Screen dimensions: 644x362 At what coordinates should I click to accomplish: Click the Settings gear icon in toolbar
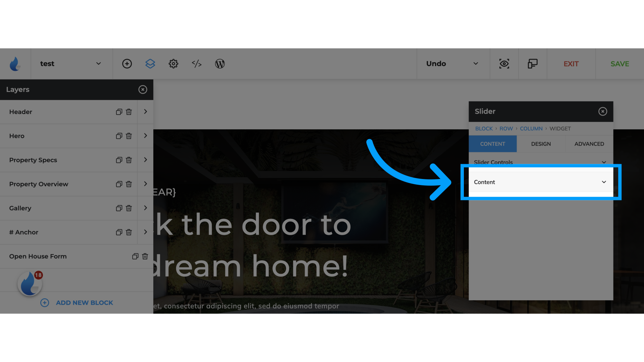pos(173,64)
